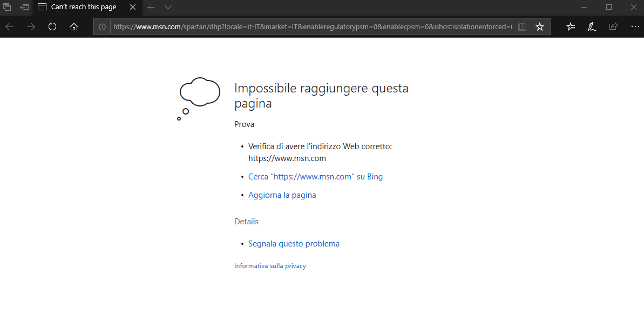644x327 pixels.
Task: Show site information icon in address bar
Action: tap(102, 26)
